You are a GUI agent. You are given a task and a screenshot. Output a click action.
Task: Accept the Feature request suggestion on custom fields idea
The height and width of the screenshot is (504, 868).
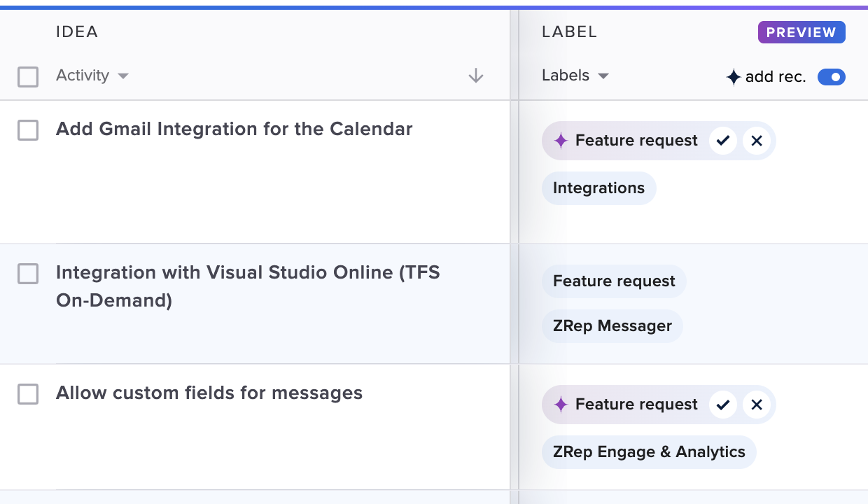click(x=722, y=405)
